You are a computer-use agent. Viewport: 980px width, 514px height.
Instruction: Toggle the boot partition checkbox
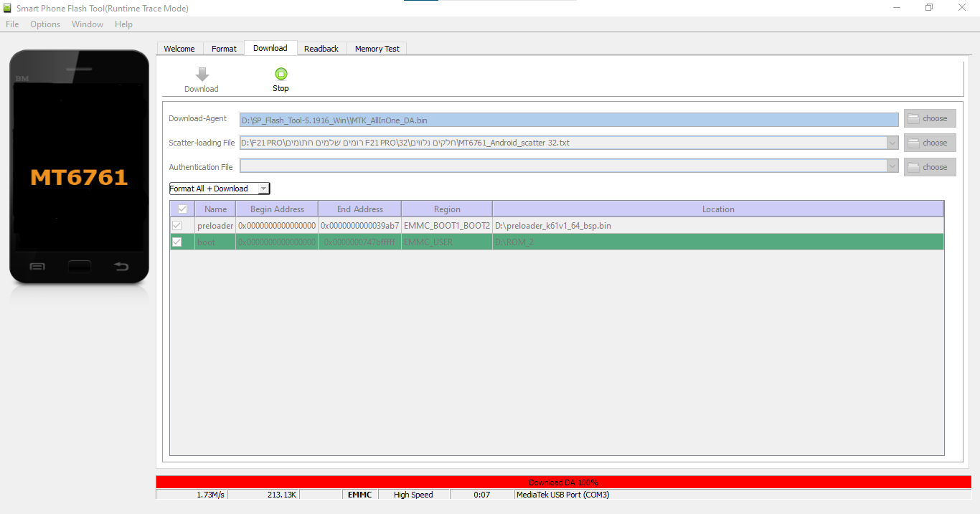coord(176,242)
